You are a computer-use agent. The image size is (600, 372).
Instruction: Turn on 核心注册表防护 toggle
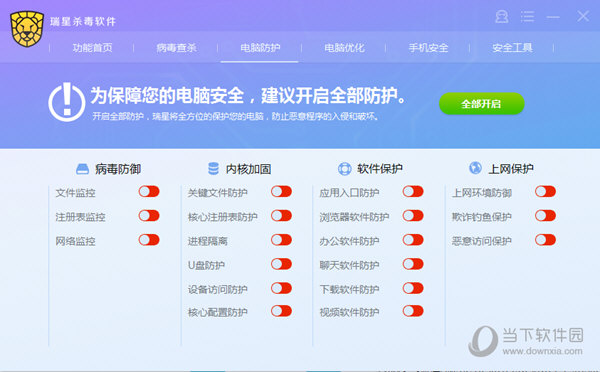tap(281, 215)
